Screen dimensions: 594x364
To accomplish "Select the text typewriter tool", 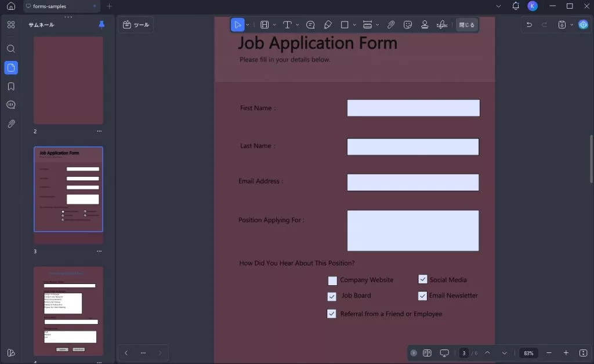I will point(287,25).
